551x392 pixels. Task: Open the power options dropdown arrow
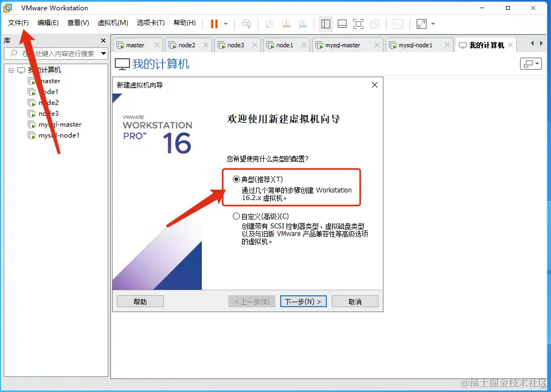tap(226, 24)
